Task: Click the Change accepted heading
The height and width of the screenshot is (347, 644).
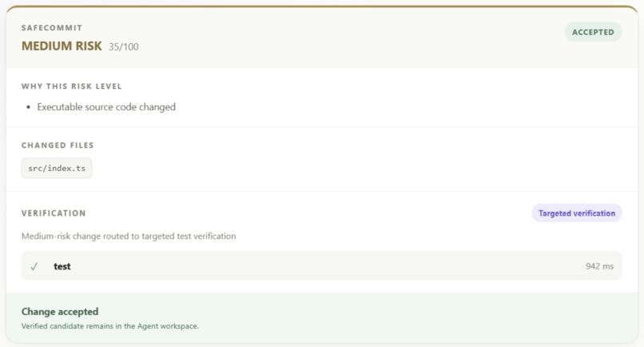Action: (60, 312)
